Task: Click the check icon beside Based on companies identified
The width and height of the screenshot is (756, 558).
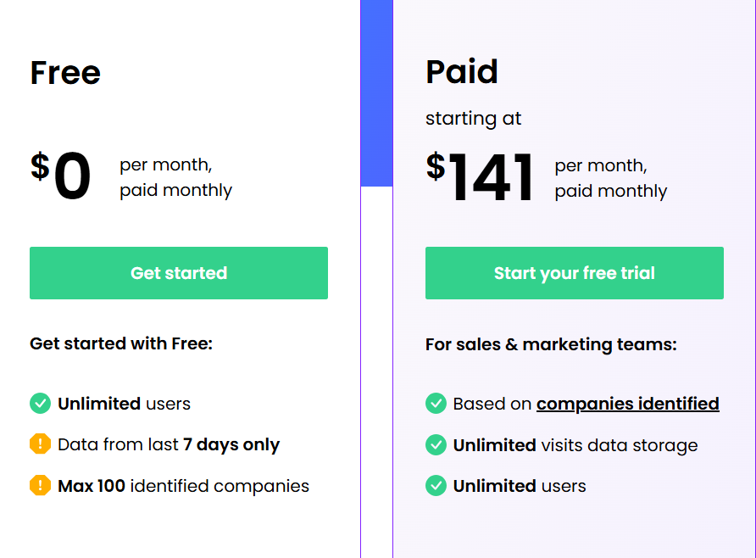Action: click(x=436, y=404)
